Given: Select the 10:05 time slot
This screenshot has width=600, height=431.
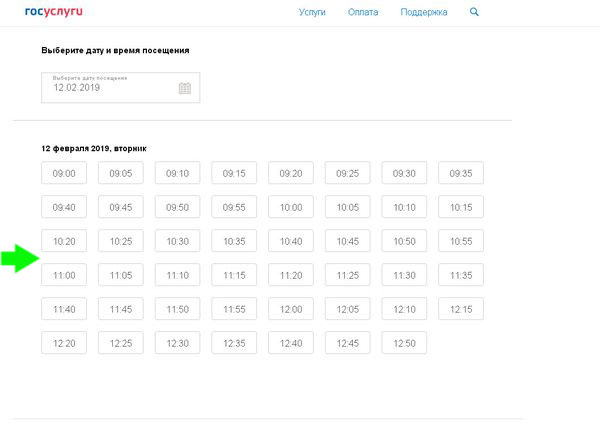Looking at the screenshot, I should tap(347, 207).
